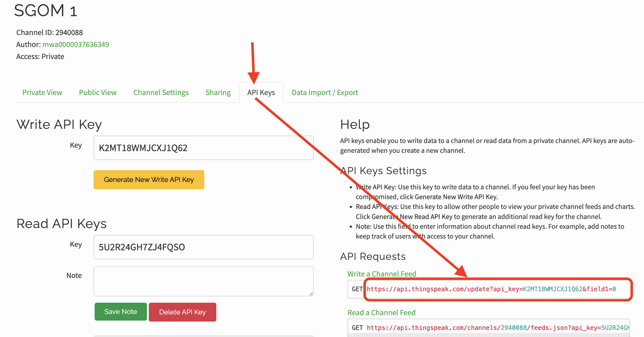Click the Read a Channel Feed heading
644x337 pixels.
381,313
